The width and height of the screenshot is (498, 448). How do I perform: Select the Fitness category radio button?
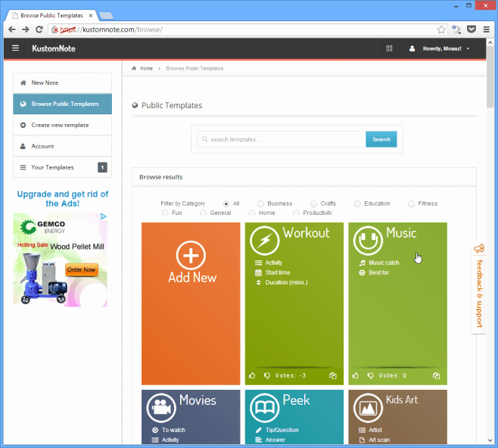tap(411, 204)
